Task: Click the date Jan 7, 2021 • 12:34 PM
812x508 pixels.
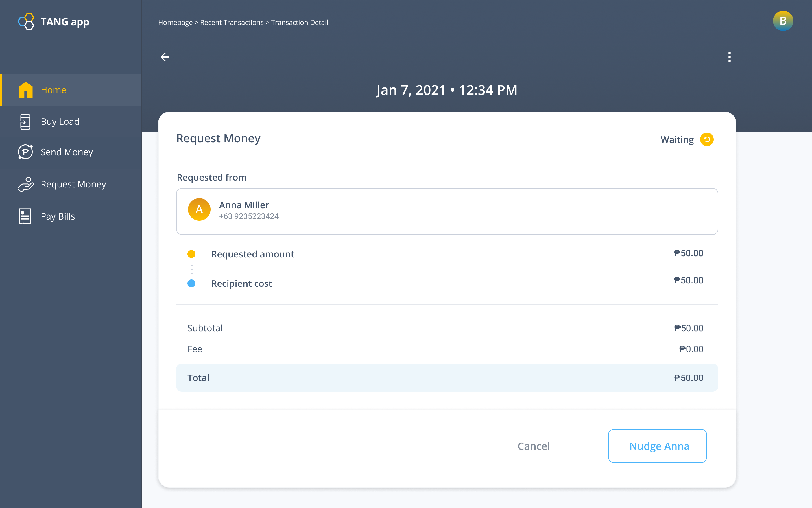Action: [447, 90]
